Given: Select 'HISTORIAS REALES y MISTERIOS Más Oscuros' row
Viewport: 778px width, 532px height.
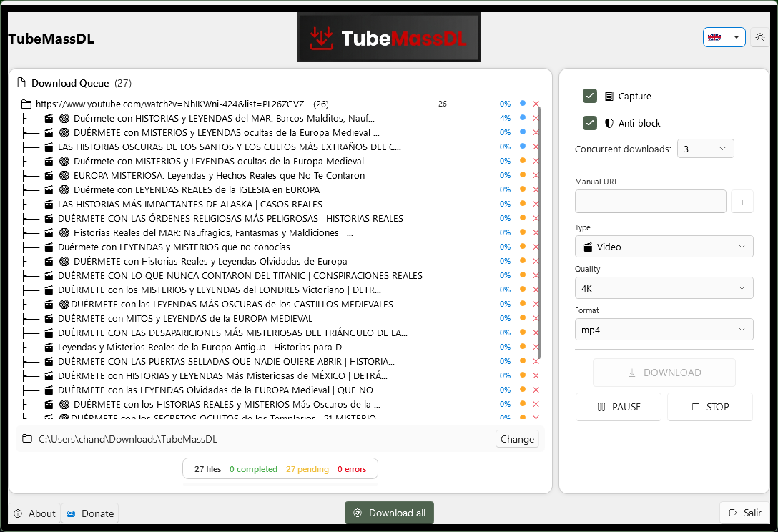Looking at the screenshot, I should tap(280, 405).
